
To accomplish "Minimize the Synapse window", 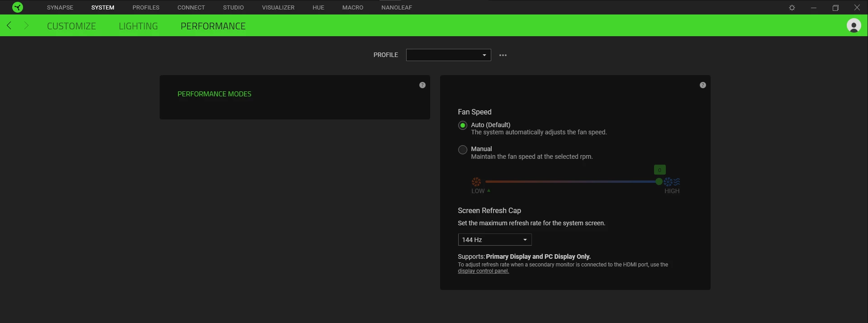I will pos(814,8).
